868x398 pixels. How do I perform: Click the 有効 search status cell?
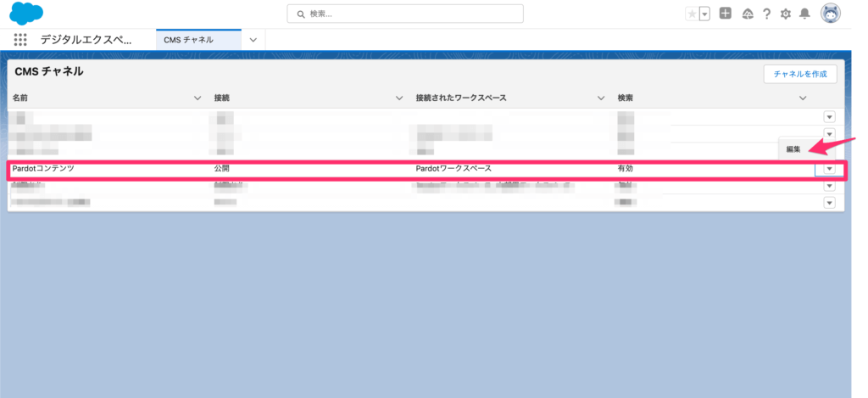626,169
